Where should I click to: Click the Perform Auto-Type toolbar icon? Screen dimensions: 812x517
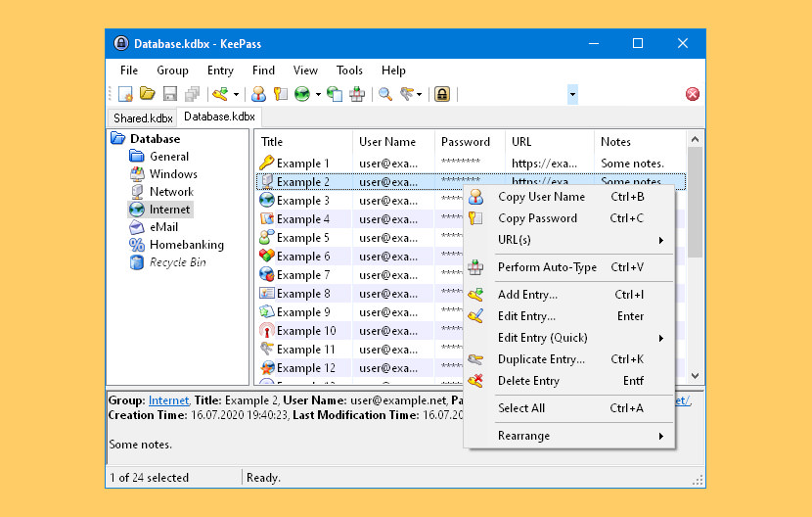(x=357, y=94)
